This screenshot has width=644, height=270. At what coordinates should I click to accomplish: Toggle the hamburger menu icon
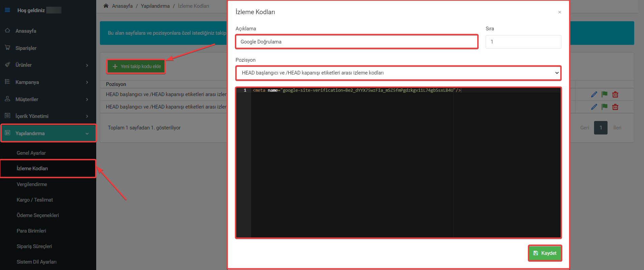click(7, 10)
